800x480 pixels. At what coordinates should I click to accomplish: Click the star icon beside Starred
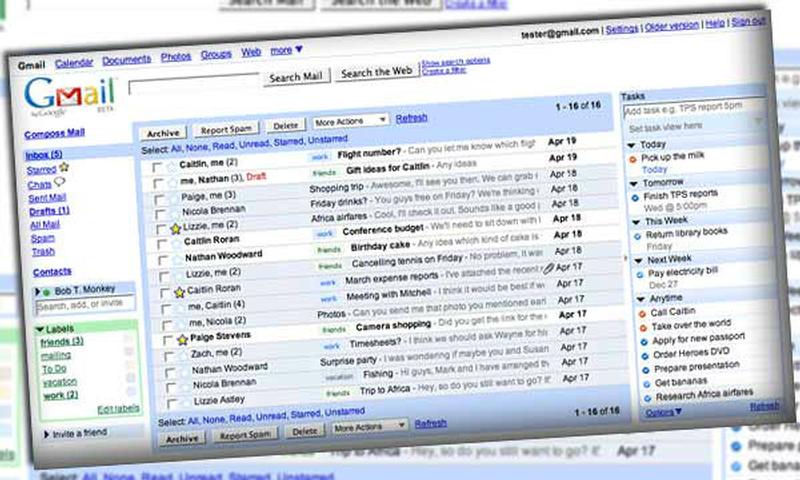point(64,167)
